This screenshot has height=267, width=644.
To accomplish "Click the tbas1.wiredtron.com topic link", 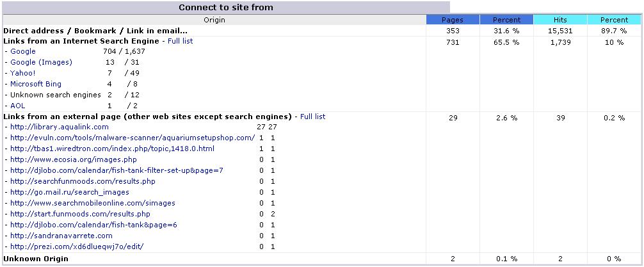I will [x=112, y=149].
